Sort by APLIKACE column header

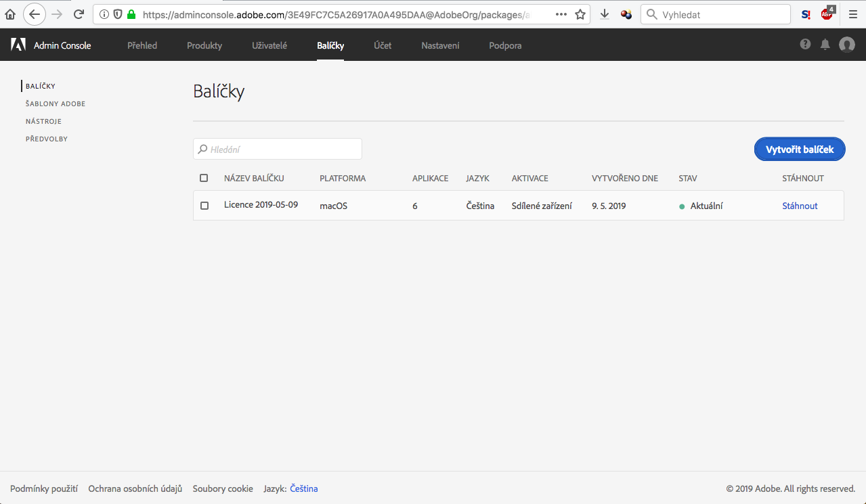(431, 179)
